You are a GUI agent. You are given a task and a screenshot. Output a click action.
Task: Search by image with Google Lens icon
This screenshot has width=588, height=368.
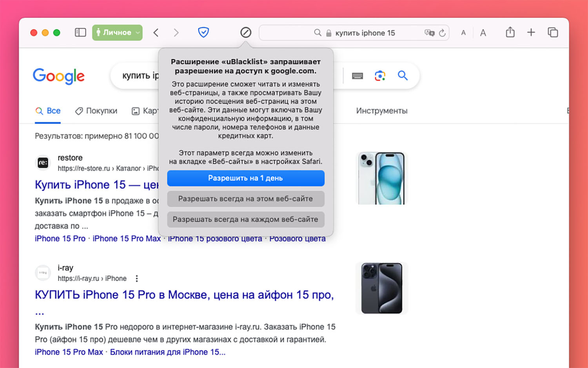coord(380,76)
